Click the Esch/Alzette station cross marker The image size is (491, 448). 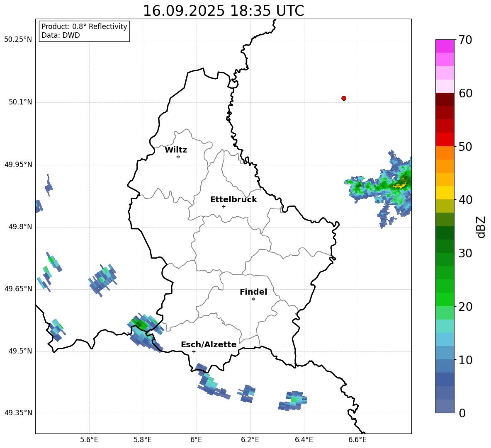(x=194, y=351)
